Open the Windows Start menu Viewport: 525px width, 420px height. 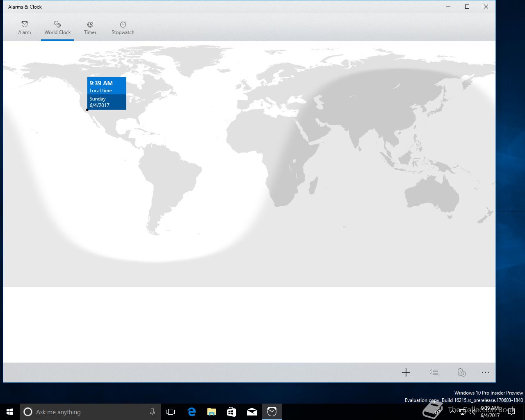pos(10,412)
